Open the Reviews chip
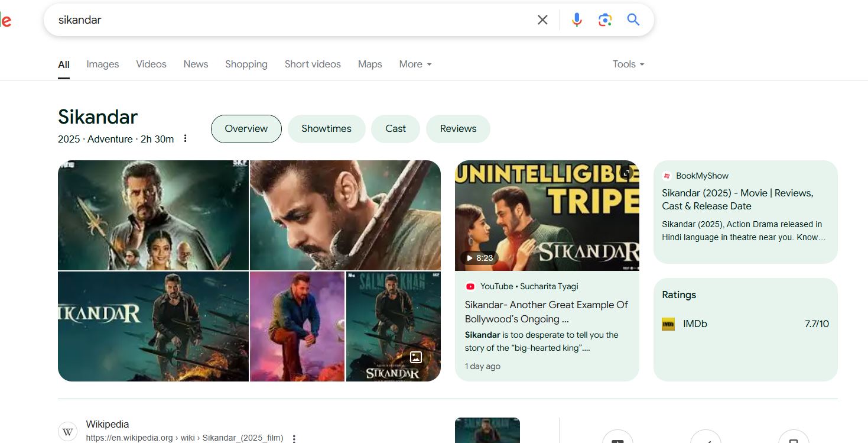Screen dimensions: 868x443 pos(458,128)
